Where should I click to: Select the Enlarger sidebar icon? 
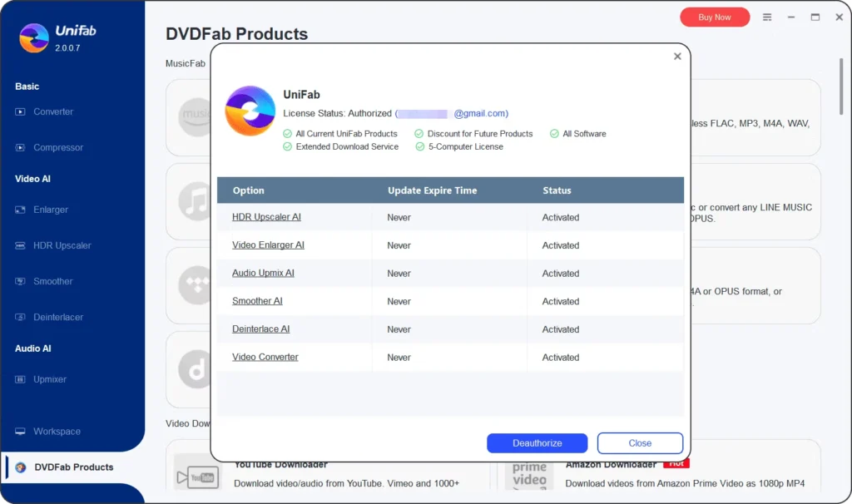pyautogui.click(x=21, y=210)
